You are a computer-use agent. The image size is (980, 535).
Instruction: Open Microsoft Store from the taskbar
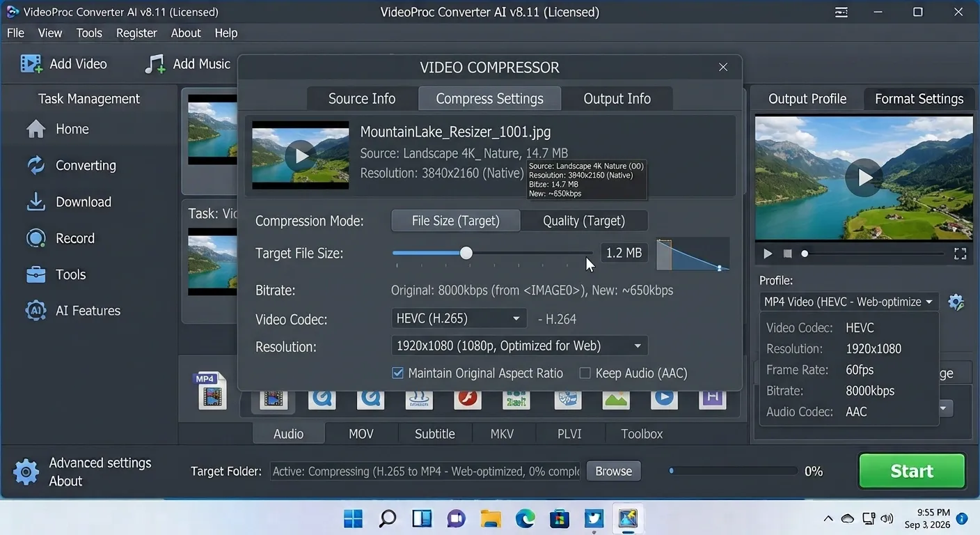pyautogui.click(x=560, y=518)
